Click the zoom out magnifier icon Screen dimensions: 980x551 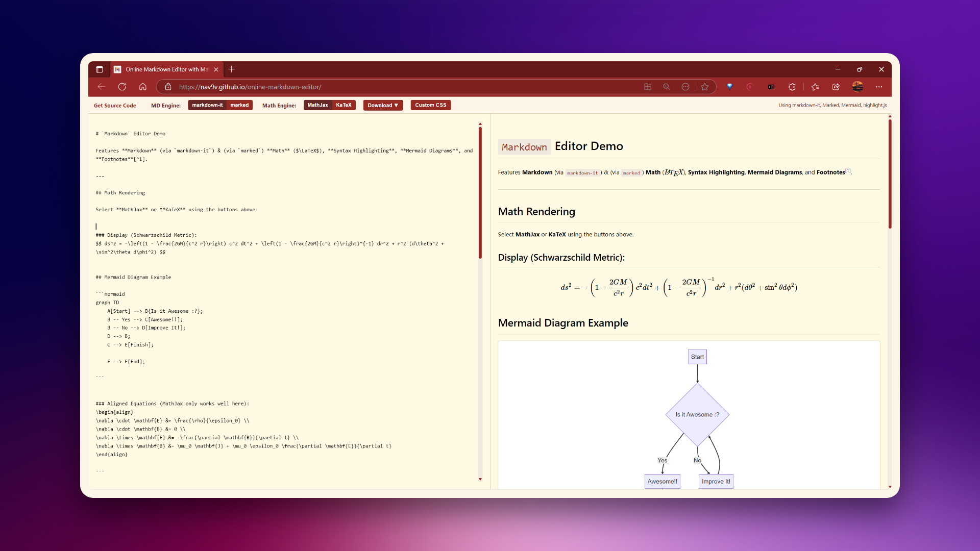pyautogui.click(x=667, y=87)
